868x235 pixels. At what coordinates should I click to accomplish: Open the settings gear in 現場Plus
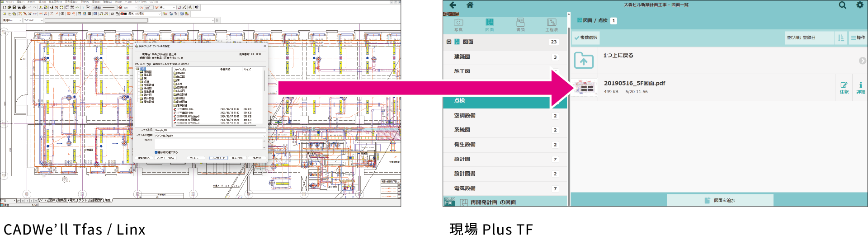pyautogui.click(x=860, y=5)
